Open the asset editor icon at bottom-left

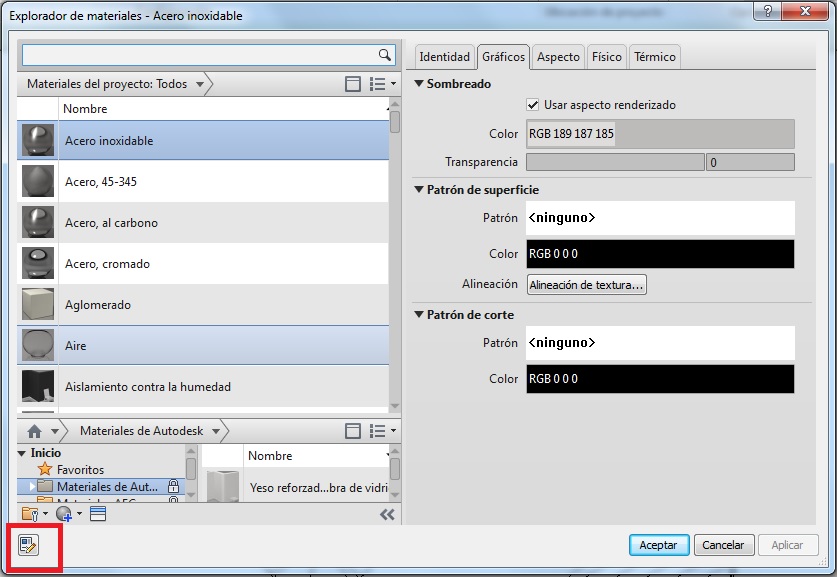[27, 545]
